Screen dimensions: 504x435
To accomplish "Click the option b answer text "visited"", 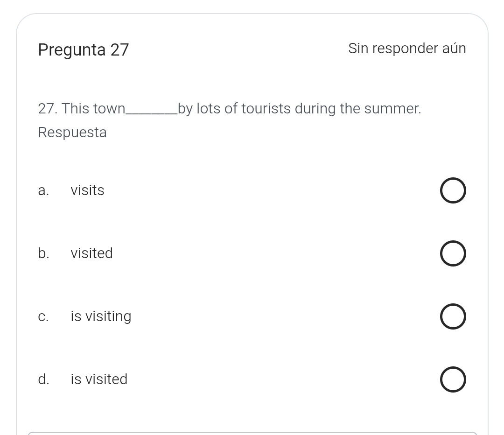I will (x=91, y=253).
